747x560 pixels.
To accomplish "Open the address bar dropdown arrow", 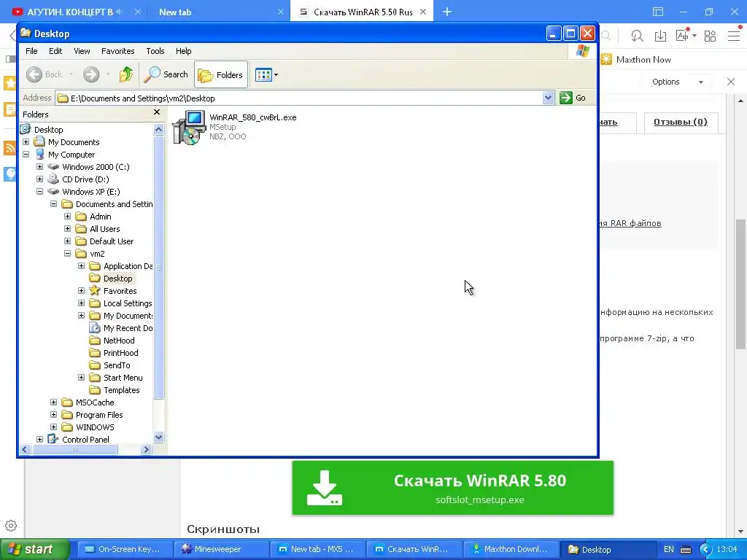I will point(548,98).
